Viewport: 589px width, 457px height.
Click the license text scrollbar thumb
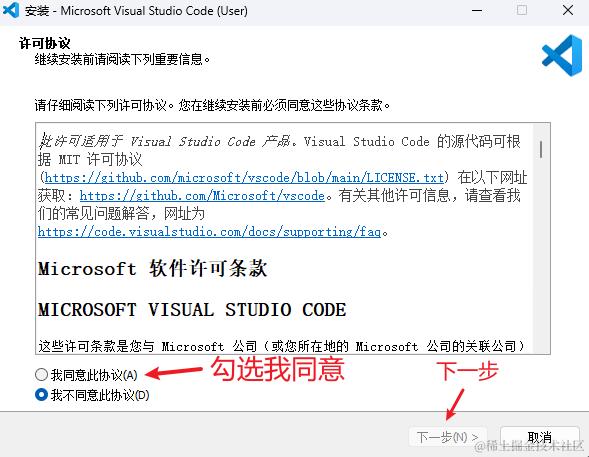[x=541, y=149]
